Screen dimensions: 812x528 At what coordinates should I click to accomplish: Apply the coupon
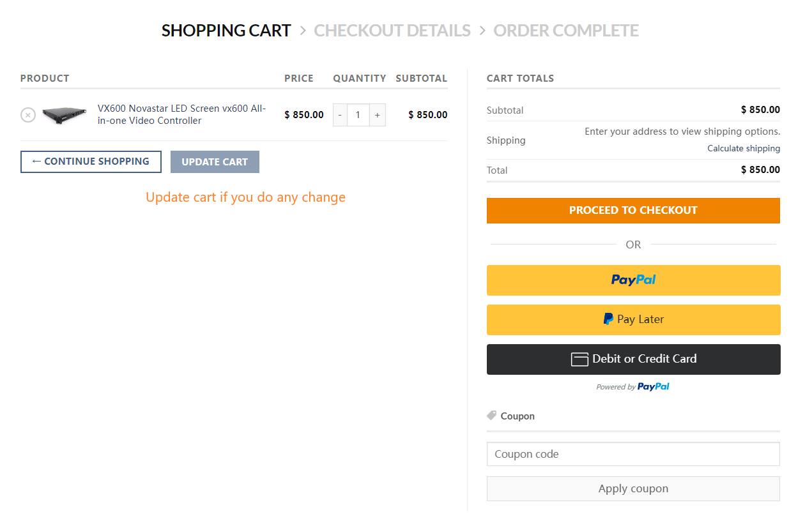633,488
